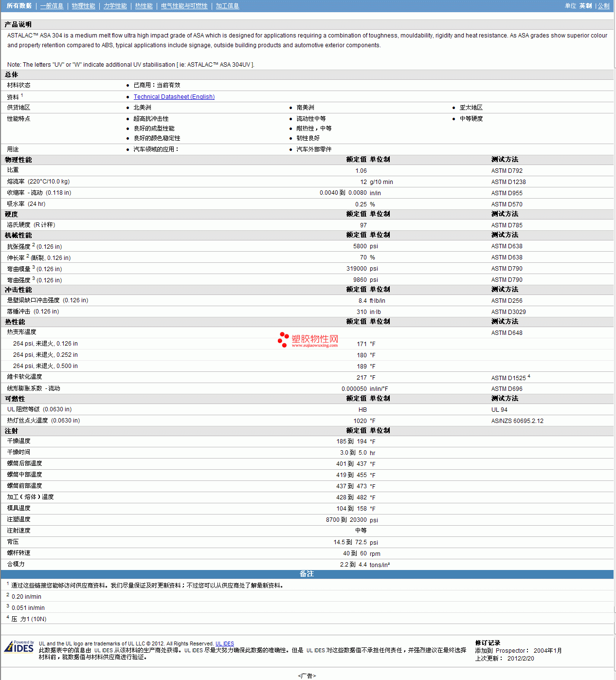Click ASTM D792 test method
The height and width of the screenshot is (680, 616).
click(507, 171)
